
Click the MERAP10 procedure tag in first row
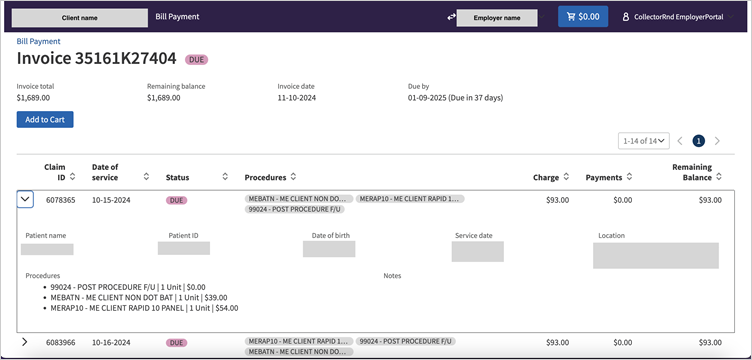410,199
